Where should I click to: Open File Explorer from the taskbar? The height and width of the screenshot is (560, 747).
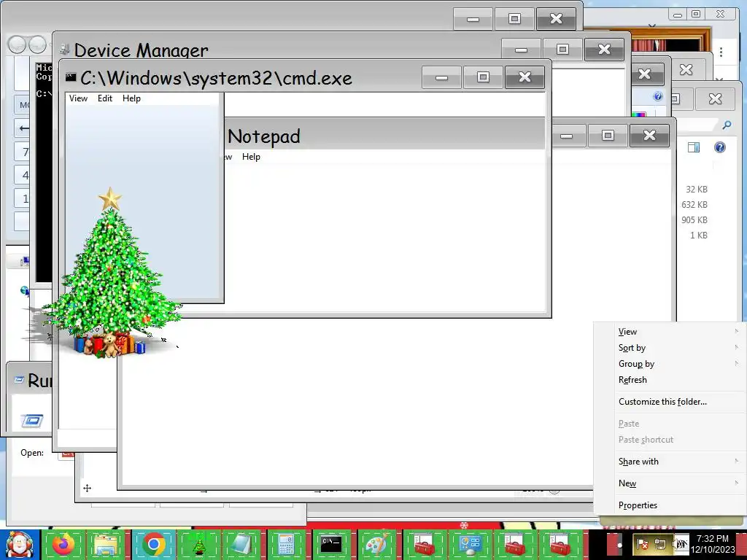coord(107,544)
